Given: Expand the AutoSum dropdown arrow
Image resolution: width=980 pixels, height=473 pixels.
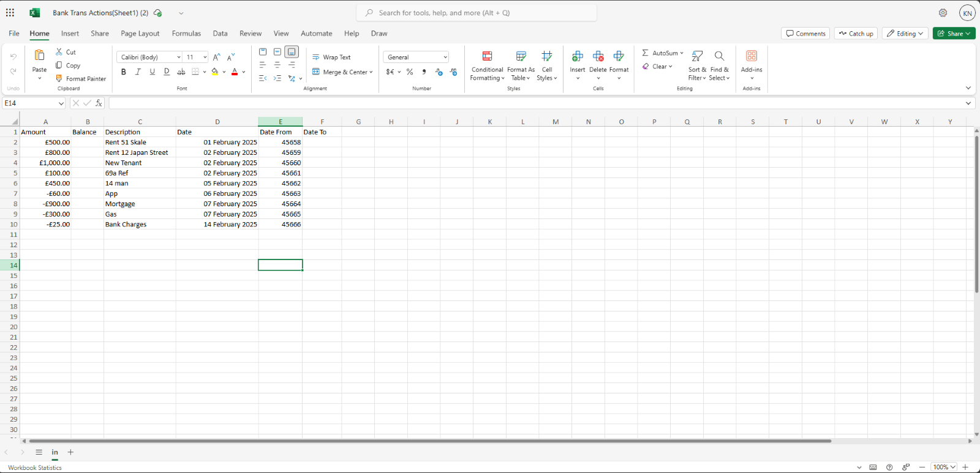Looking at the screenshot, I should [682, 53].
